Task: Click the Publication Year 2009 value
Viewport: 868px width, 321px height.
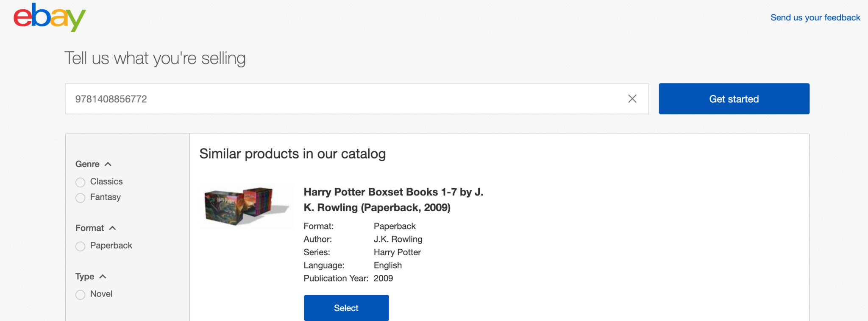Action: [x=383, y=278]
